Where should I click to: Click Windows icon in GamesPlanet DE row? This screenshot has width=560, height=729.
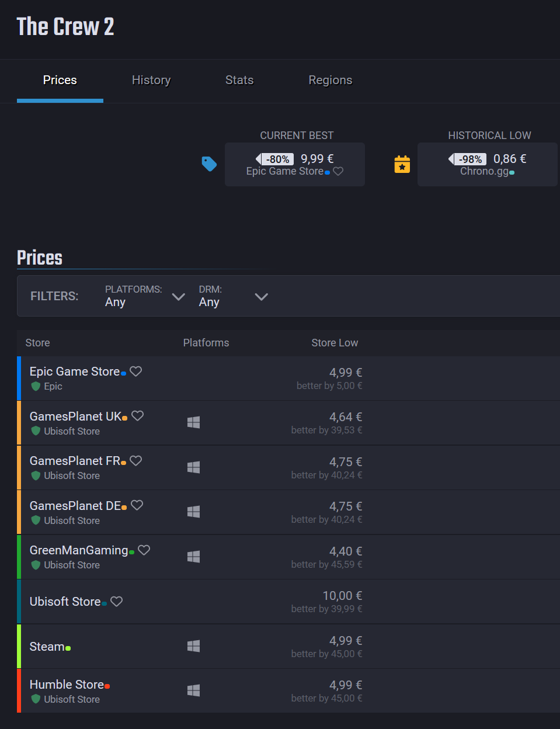194,512
